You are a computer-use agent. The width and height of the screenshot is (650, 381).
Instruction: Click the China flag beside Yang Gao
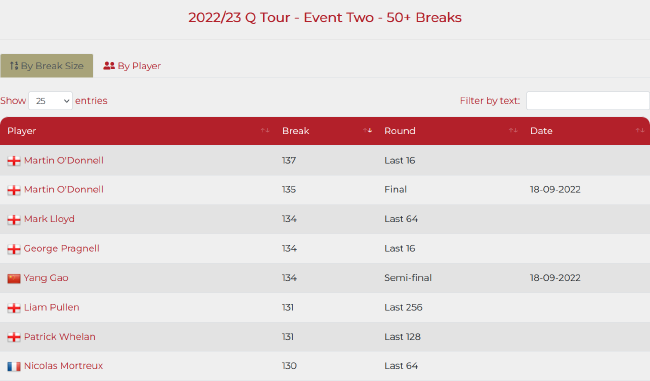click(x=14, y=279)
